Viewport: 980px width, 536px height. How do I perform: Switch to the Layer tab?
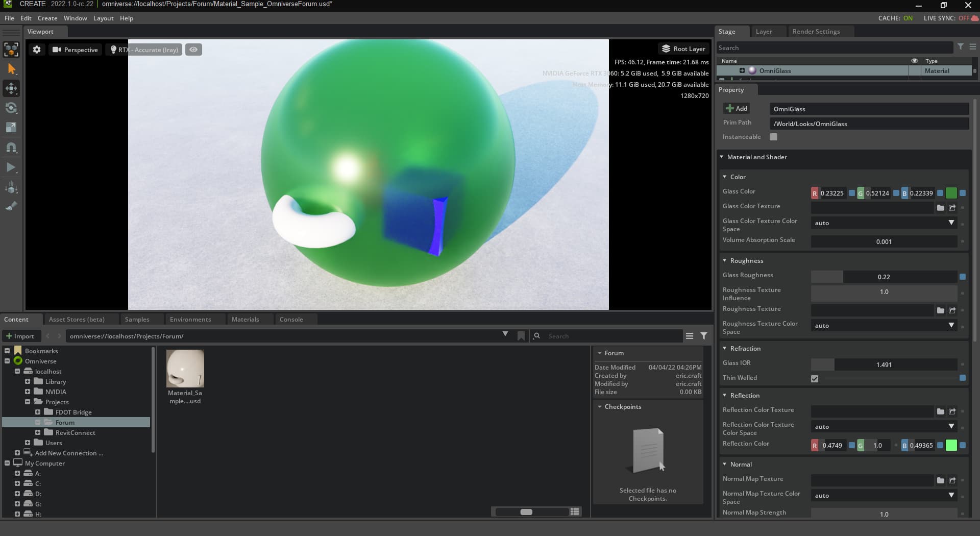[764, 31]
